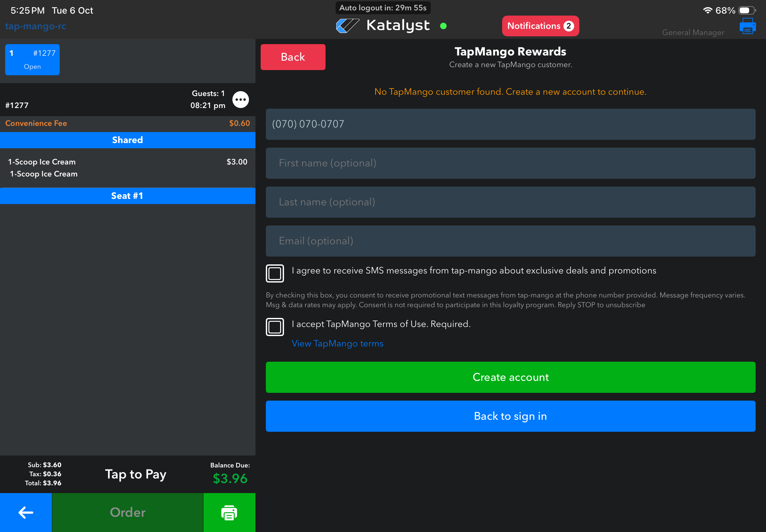This screenshot has width=766, height=532.
Task: Click the green Create account button
Action: point(510,377)
